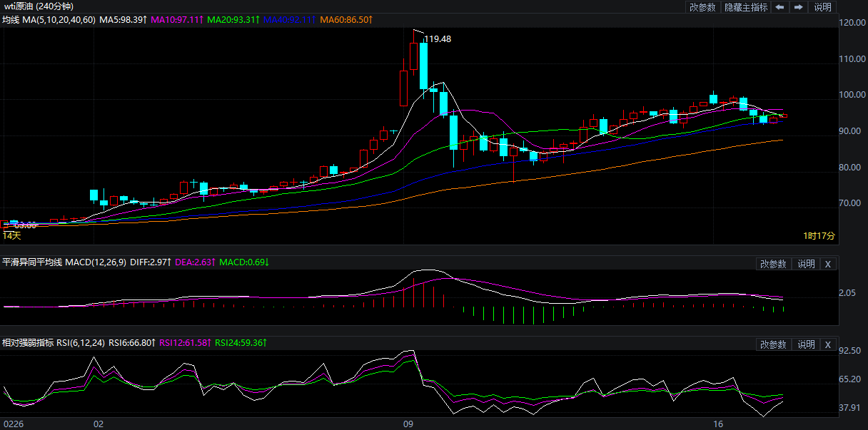868x430 pixels.
Task: Click the wti原油 (240分钟) chart title
Action: (35, 6)
